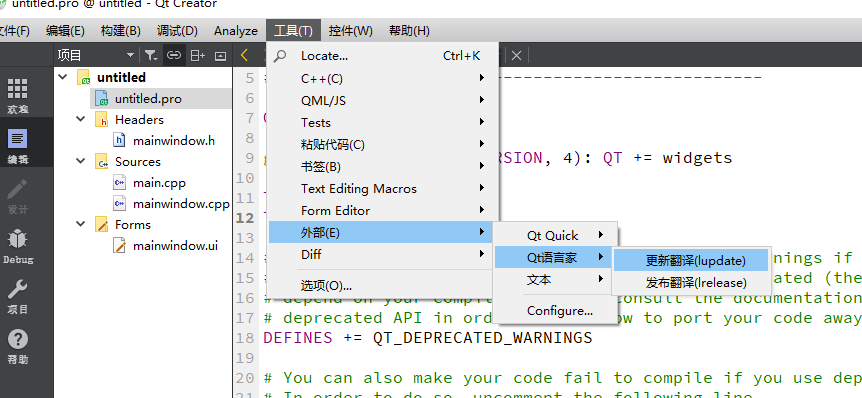Screen dimensions: 862x398
Task: Open the Welcome (欢迎) mode
Action: [x=17, y=96]
